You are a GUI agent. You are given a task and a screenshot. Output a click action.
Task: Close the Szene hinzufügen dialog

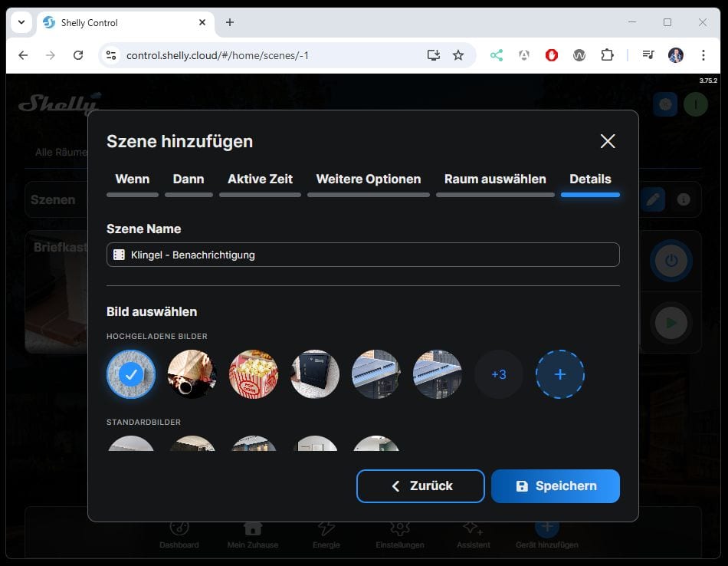[607, 141]
